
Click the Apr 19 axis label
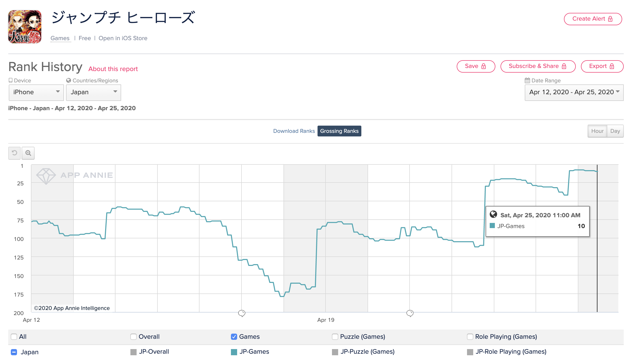(326, 320)
